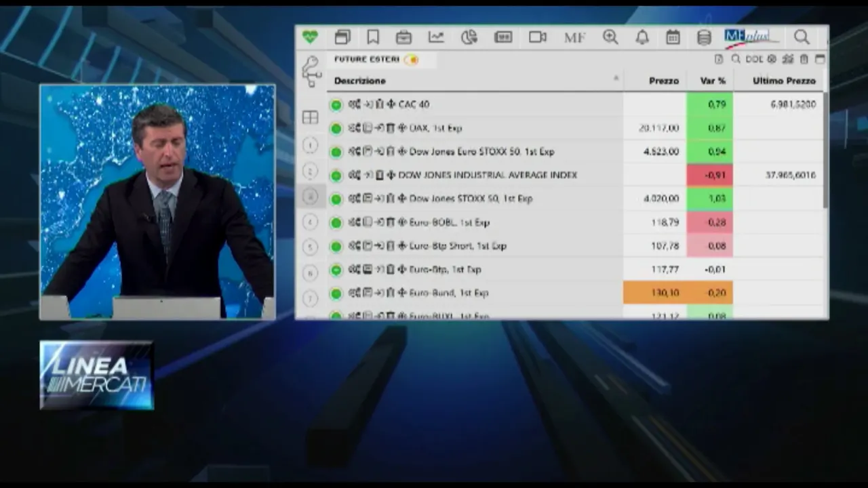Click the DDE button

click(754, 60)
